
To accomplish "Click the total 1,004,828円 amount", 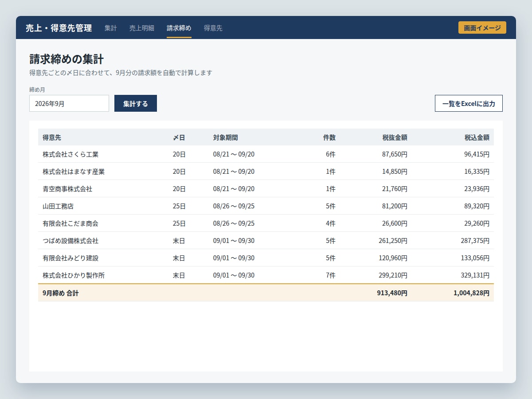I will coord(472,293).
